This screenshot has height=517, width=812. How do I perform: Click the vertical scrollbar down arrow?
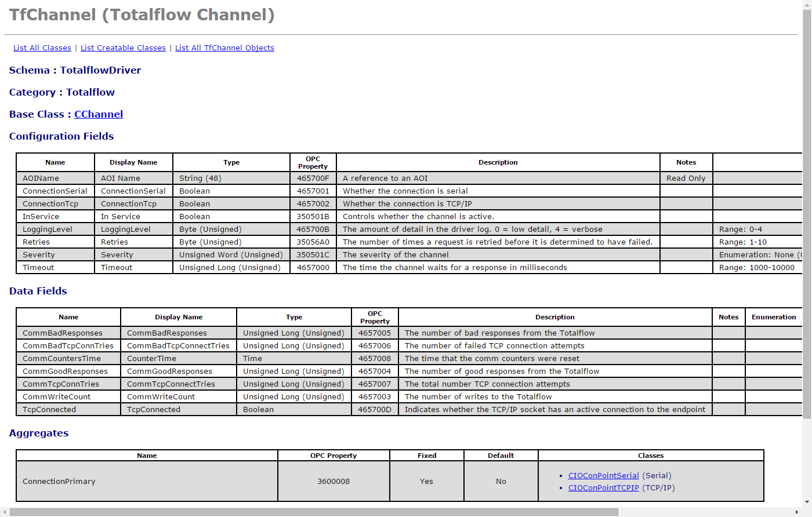pyautogui.click(x=807, y=503)
